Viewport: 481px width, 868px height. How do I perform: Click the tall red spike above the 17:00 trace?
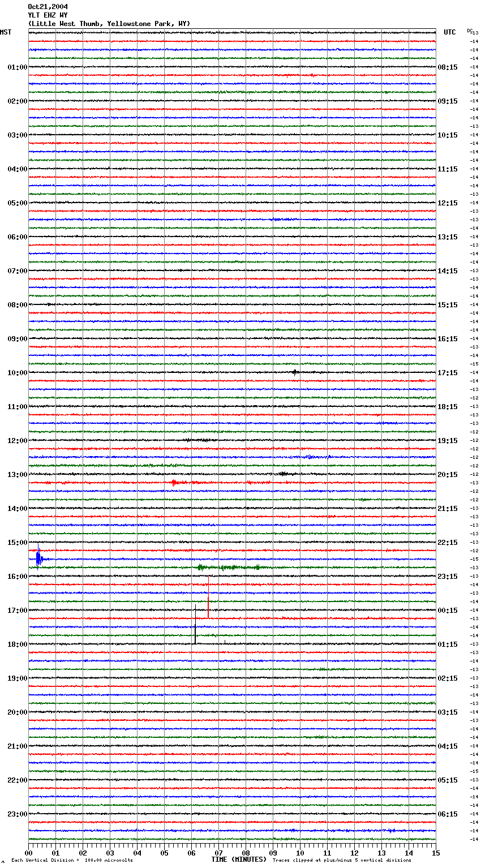[x=208, y=596]
